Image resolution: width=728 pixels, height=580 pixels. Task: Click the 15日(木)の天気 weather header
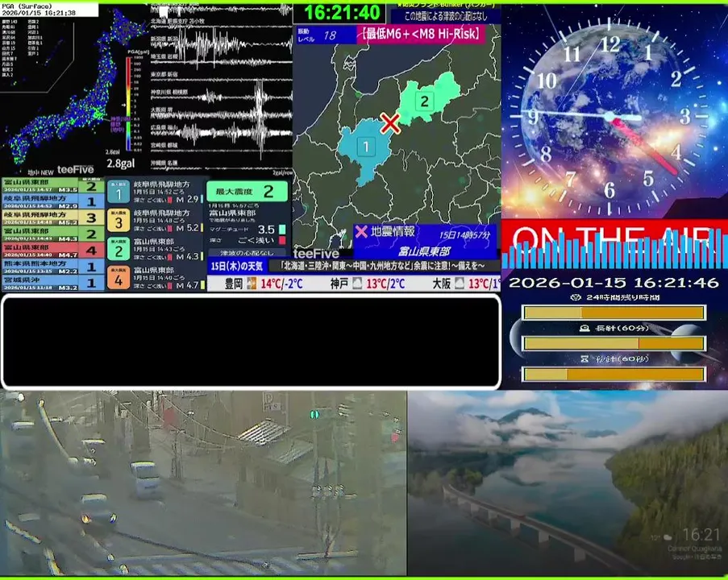tap(237, 266)
